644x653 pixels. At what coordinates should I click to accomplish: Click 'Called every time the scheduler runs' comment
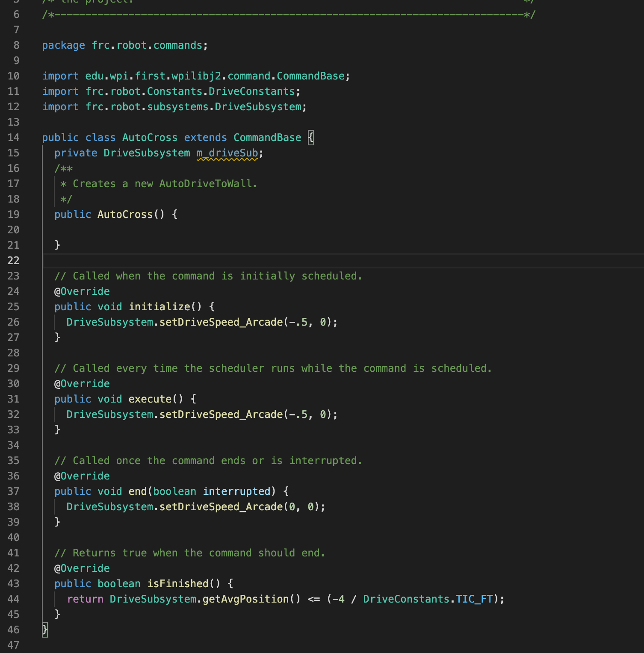(273, 368)
